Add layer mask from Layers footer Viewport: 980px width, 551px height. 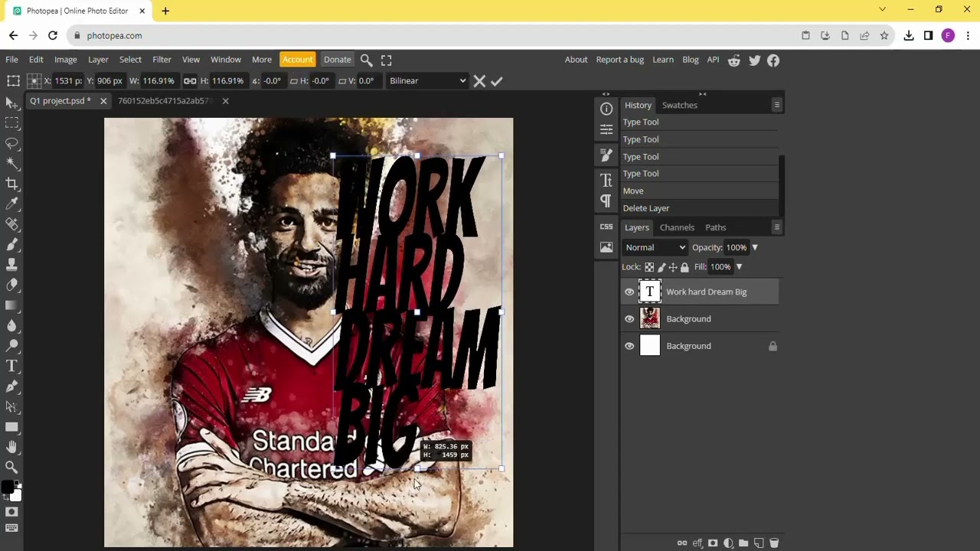click(x=713, y=543)
